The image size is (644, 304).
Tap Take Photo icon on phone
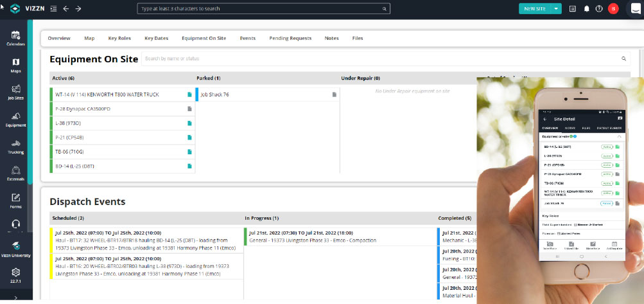550,246
